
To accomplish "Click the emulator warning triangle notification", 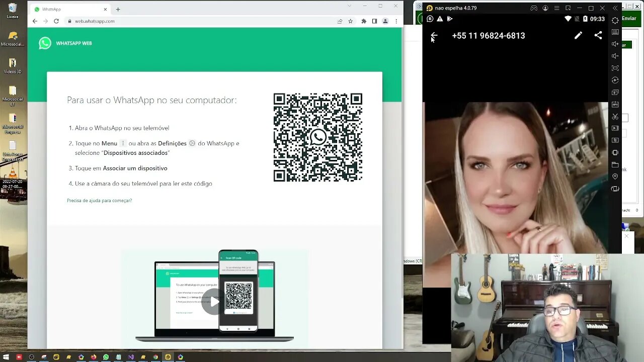I will coord(440,19).
